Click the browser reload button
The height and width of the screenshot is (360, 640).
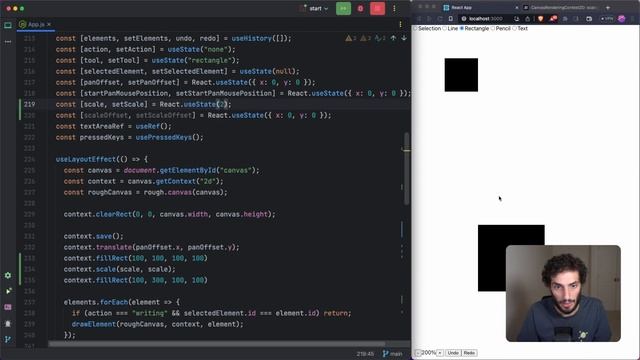(x=440, y=19)
